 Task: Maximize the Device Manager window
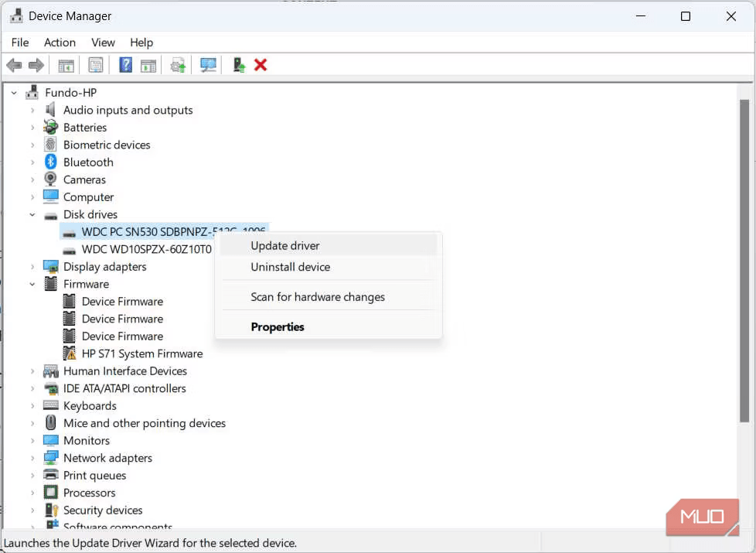coord(685,16)
